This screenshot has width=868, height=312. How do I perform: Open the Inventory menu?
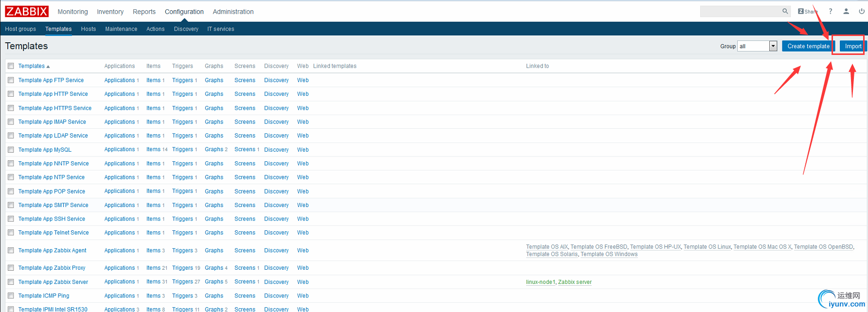(x=110, y=12)
